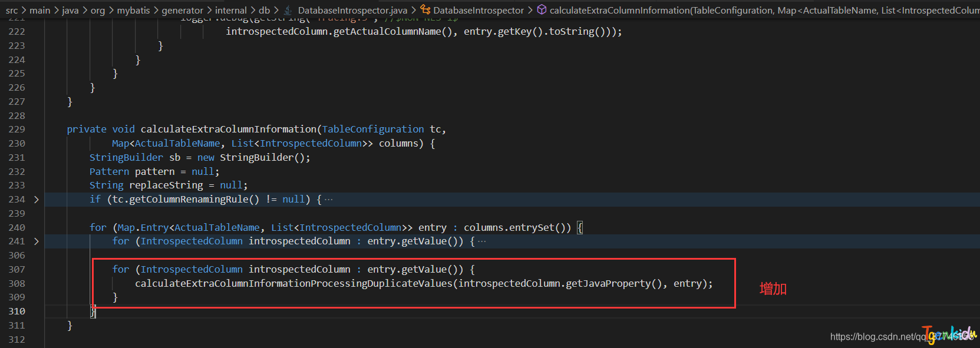Open the calculateExtraColumnInformation method breadcrumb
This screenshot has width=980, height=348.
[764, 10]
